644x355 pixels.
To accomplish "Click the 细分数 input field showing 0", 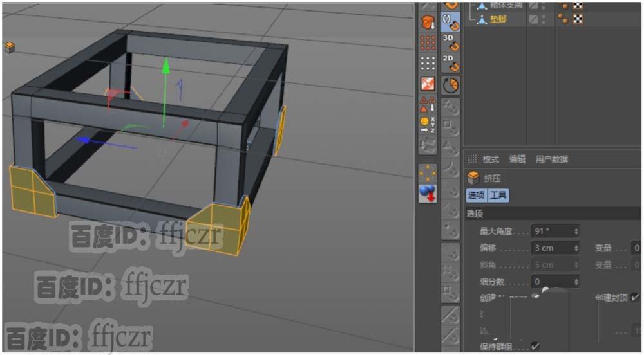I will click(556, 282).
